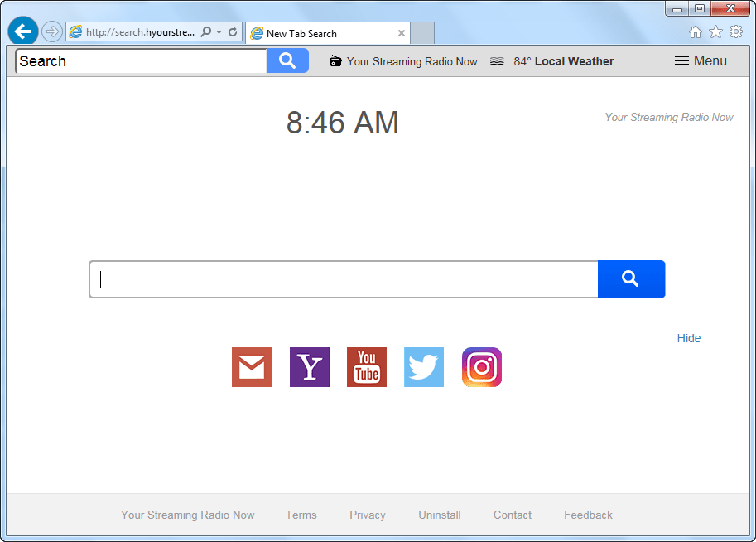The height and width of the screenshot is (542, 756).
Task: Hide the shortcut icons via Hide link
Action: tap(688, 338)
